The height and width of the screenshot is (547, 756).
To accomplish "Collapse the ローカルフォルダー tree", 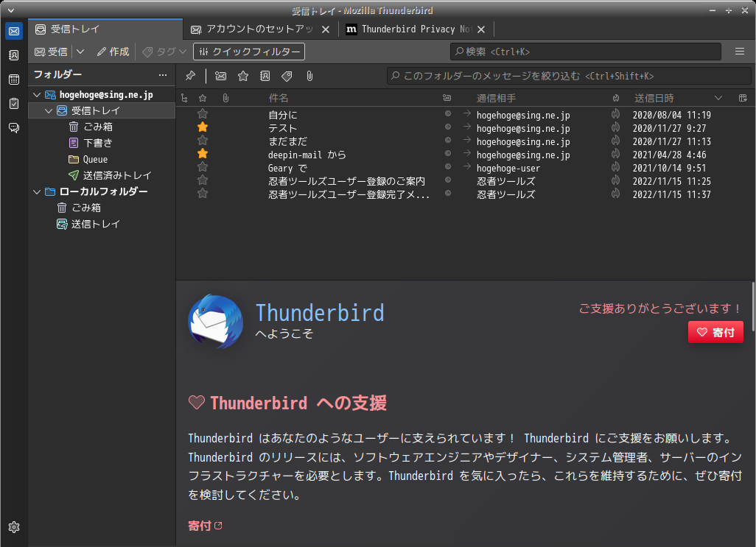I will [37, 191].
